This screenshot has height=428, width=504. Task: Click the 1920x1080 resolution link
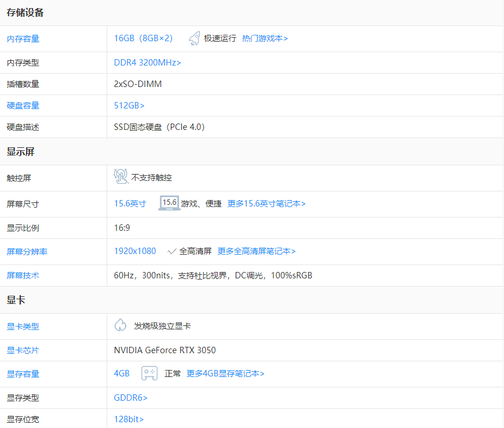pos(134,251)
